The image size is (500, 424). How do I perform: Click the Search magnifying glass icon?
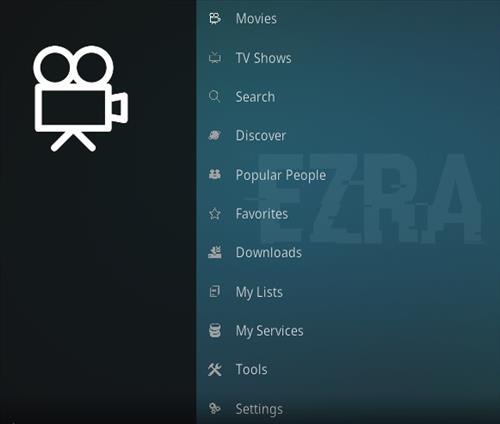[214, 97]
